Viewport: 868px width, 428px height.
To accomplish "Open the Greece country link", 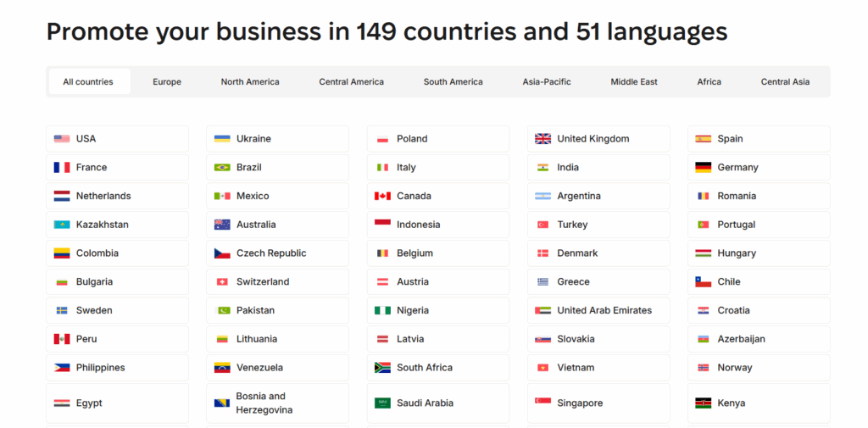I will 598,282.
